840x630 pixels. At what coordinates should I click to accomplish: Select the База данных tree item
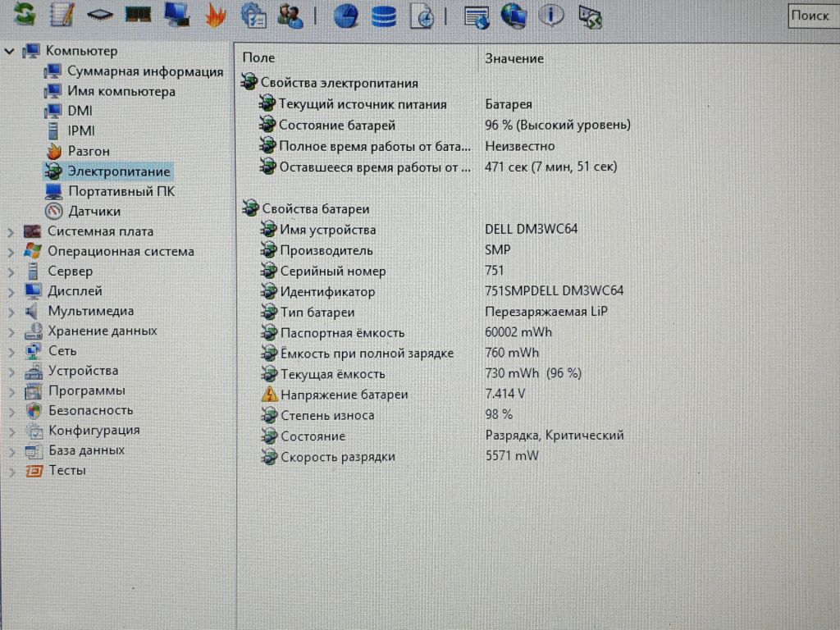(x=86, y=450)
